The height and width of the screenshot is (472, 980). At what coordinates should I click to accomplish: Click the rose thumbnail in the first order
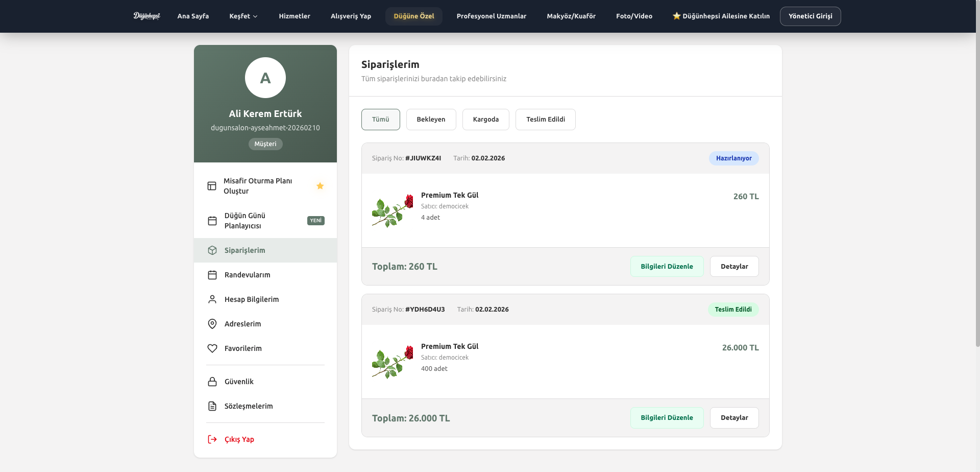pyautogui.click(x=393, y=210)
